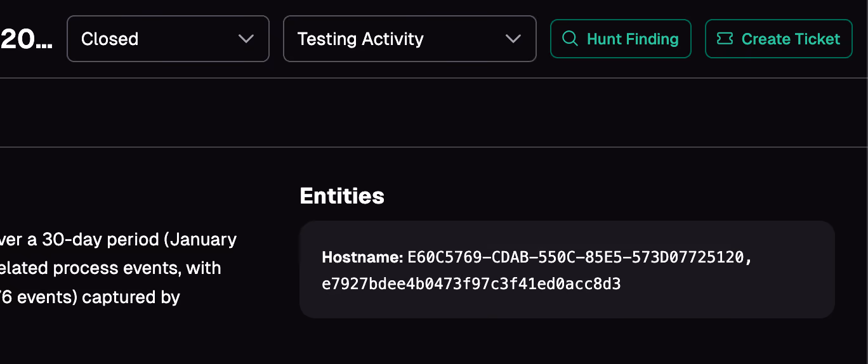Click the Hunt Finding button label
The image size is (868, 364).
point(633,39)
